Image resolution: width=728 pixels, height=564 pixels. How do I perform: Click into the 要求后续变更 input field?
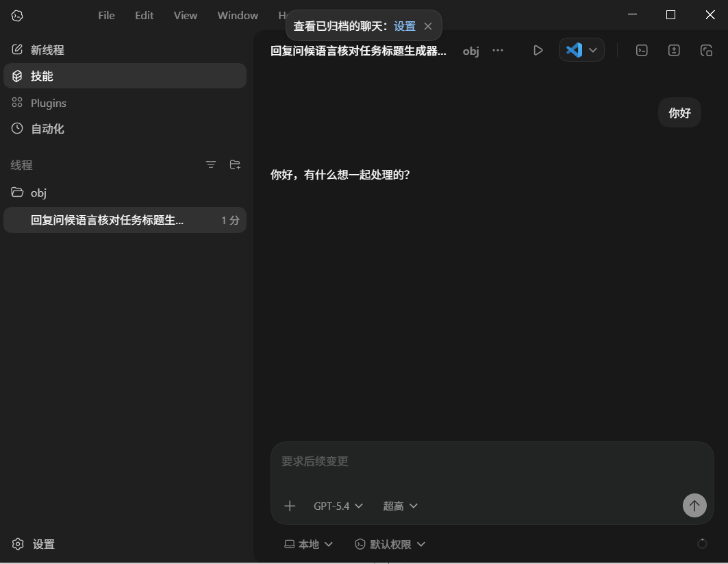tap(492, 461)
